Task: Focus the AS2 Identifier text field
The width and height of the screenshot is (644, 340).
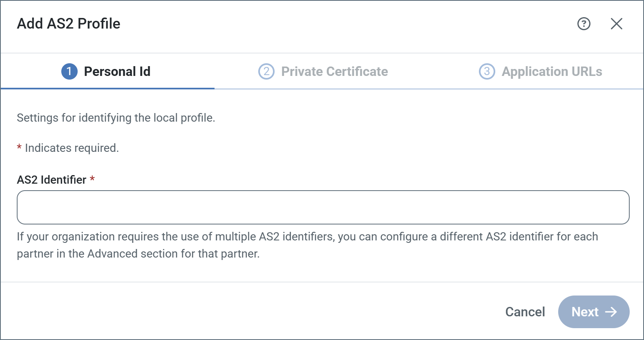Action: point(323,207)
